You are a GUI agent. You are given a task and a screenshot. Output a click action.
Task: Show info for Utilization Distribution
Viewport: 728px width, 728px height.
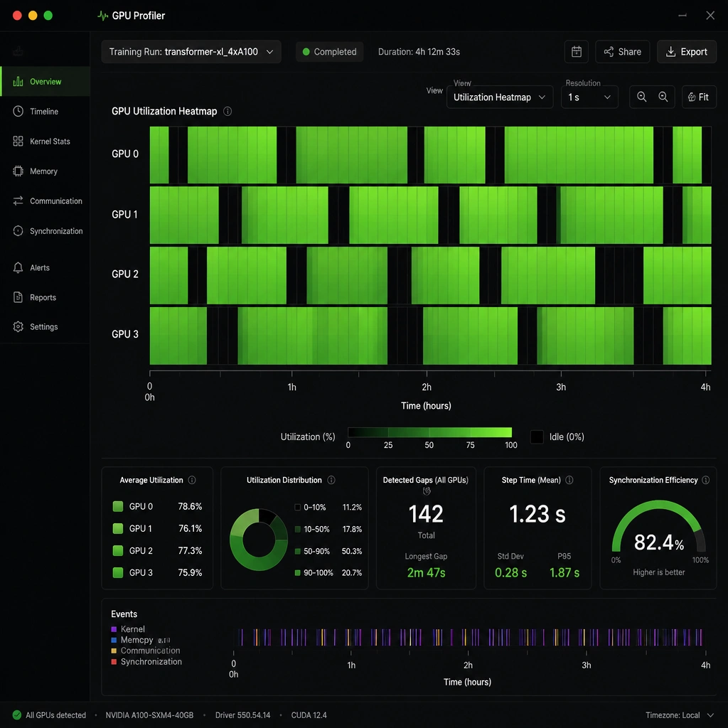pyautogui.click(x=331, y=480)
